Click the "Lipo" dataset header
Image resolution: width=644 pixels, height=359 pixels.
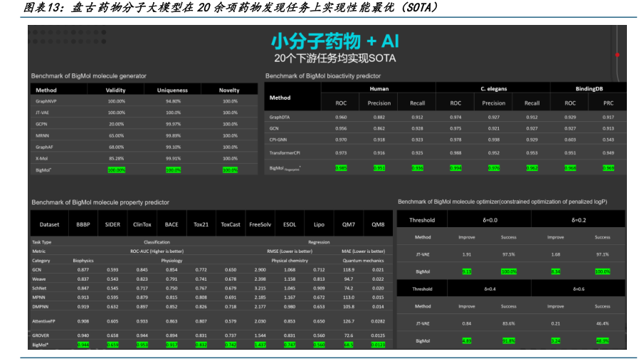[319, 224]
